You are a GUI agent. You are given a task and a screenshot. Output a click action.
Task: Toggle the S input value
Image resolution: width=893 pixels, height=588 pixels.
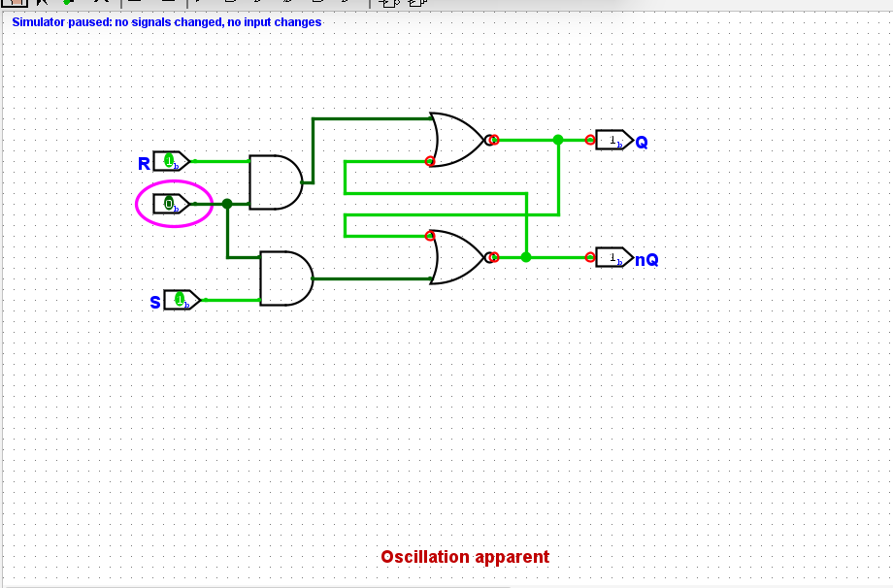click(181, 300)
